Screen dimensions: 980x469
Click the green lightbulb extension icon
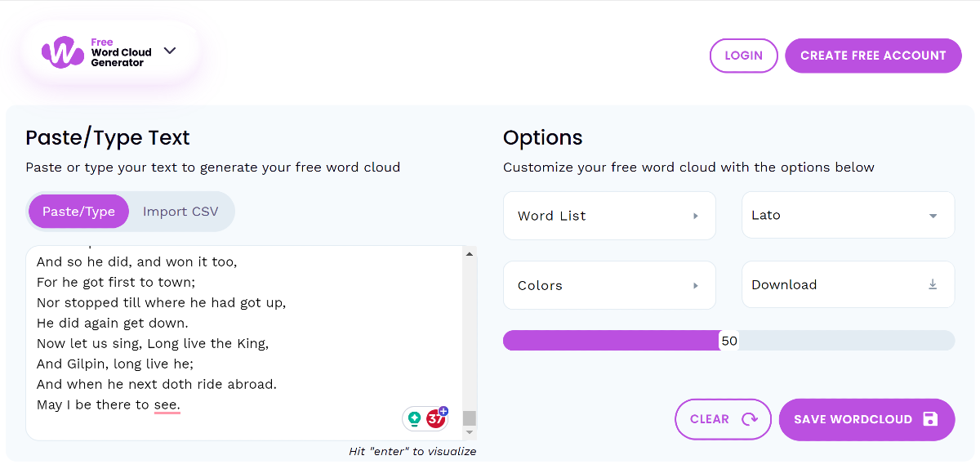(415, 419)
